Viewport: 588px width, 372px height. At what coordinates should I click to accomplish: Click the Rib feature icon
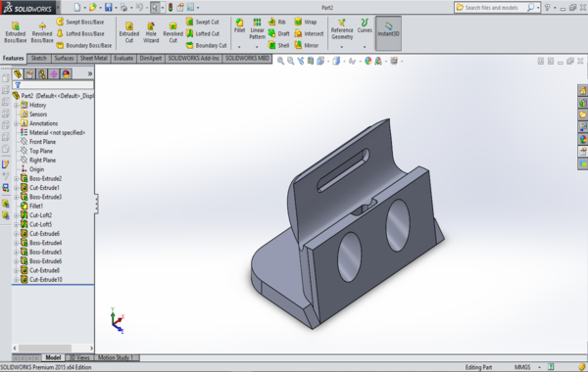pyautogui.click(x=272, y=22)
